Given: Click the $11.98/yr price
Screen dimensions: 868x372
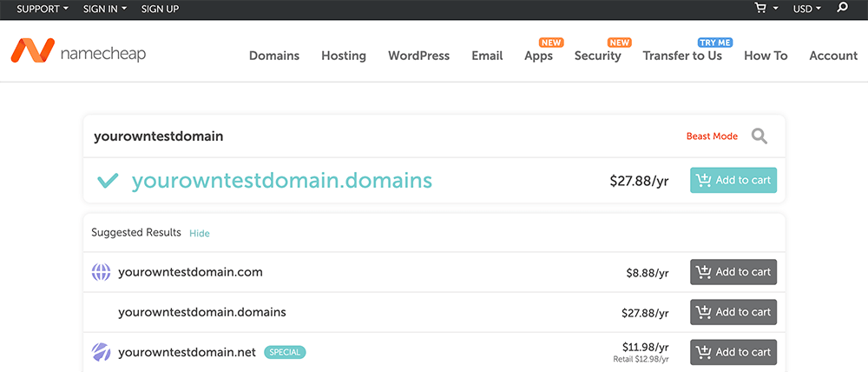Looking at the screenshot, I should tap(646, 347).
